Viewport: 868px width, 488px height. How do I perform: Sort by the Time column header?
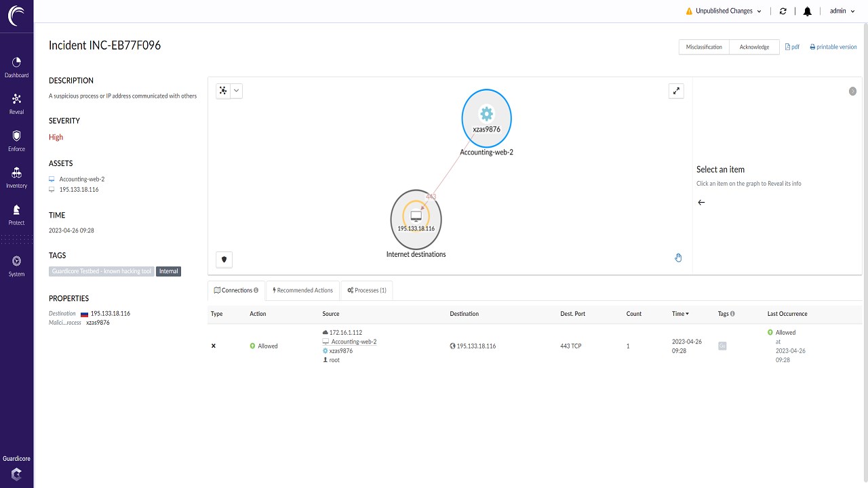point(680,314)
